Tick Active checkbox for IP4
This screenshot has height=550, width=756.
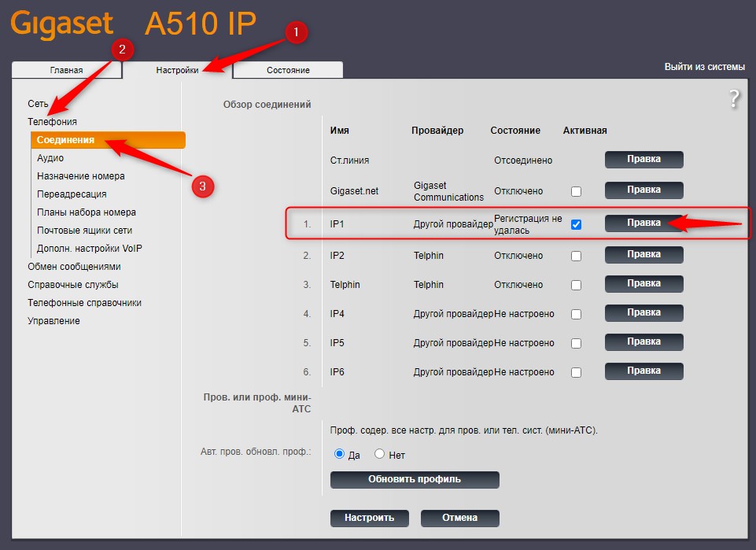[x=576, y=314]
